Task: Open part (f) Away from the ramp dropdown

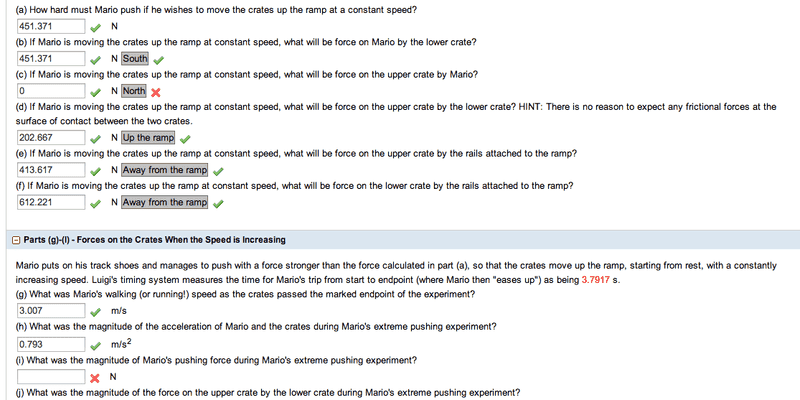Action: (x=165, y=203)
